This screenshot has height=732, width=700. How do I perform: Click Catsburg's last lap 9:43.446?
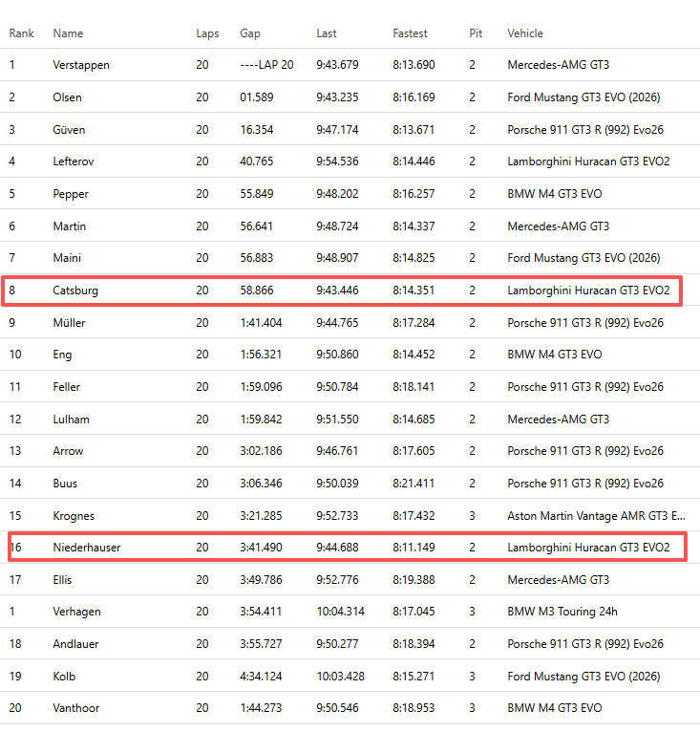point(337,291)
